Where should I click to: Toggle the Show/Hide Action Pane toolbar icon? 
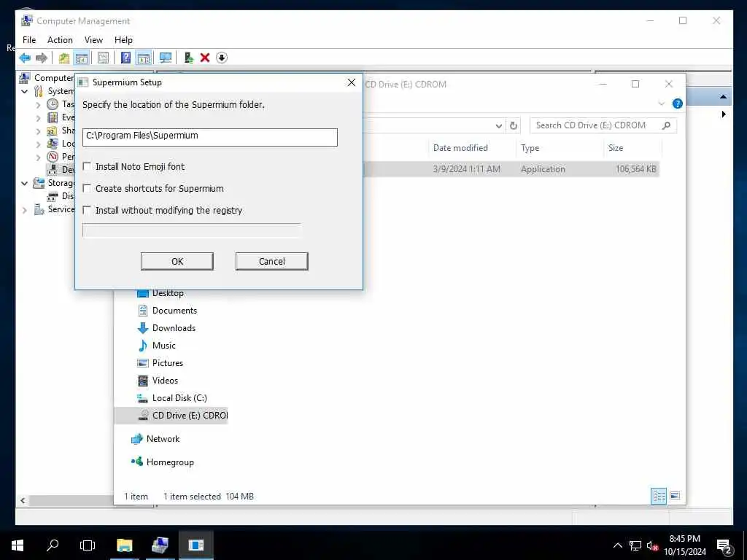(144, 58)
